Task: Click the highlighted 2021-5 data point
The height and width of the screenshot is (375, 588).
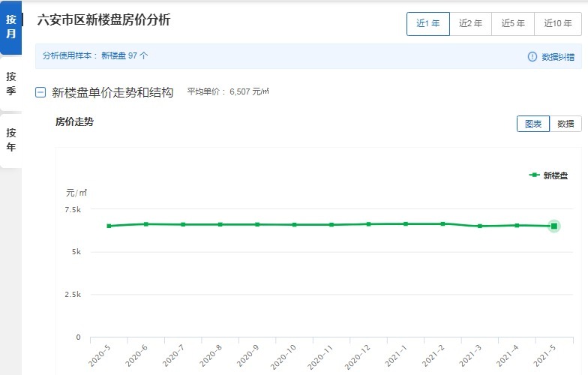Action: (553, 226)
